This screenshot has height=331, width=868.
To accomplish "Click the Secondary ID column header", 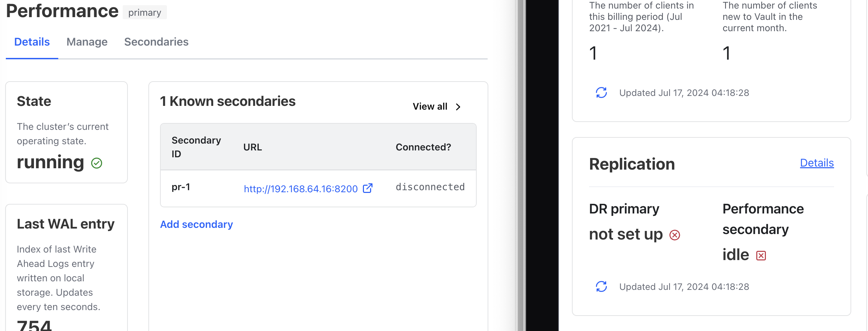I will click(196, 147).
